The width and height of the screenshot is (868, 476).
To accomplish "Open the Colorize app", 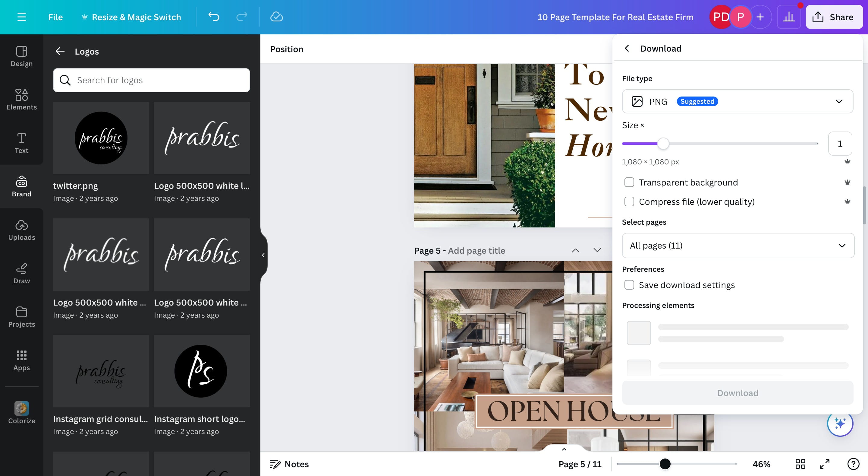I will click(x=22, y=413).
